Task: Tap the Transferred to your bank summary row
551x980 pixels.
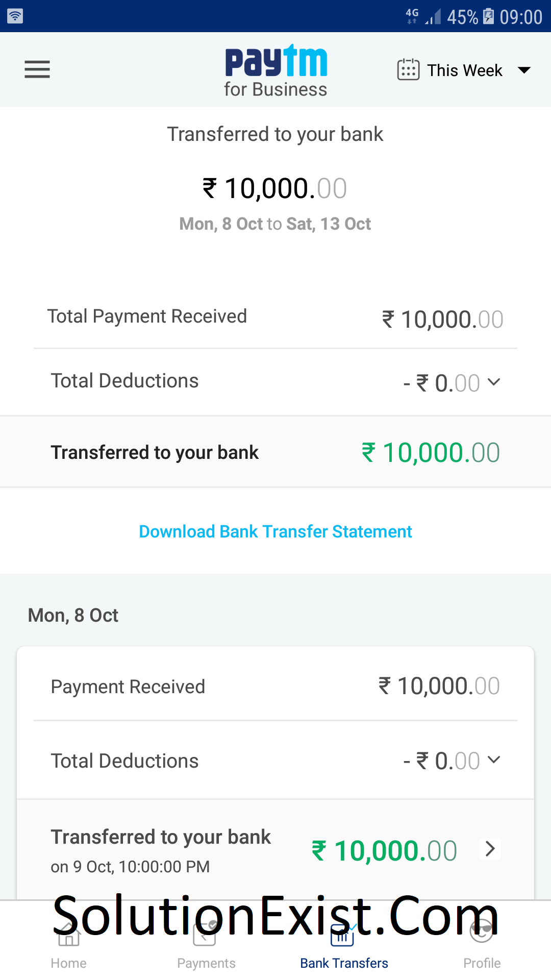Action: click(x=275, y=451)
